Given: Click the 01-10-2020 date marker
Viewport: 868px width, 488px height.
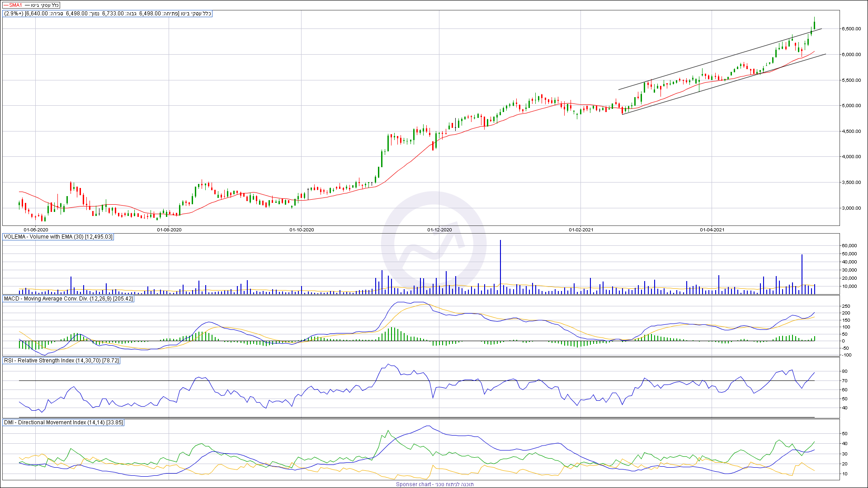Looking at the screenshot, I should pyautogui.click(x=302, y=230).
